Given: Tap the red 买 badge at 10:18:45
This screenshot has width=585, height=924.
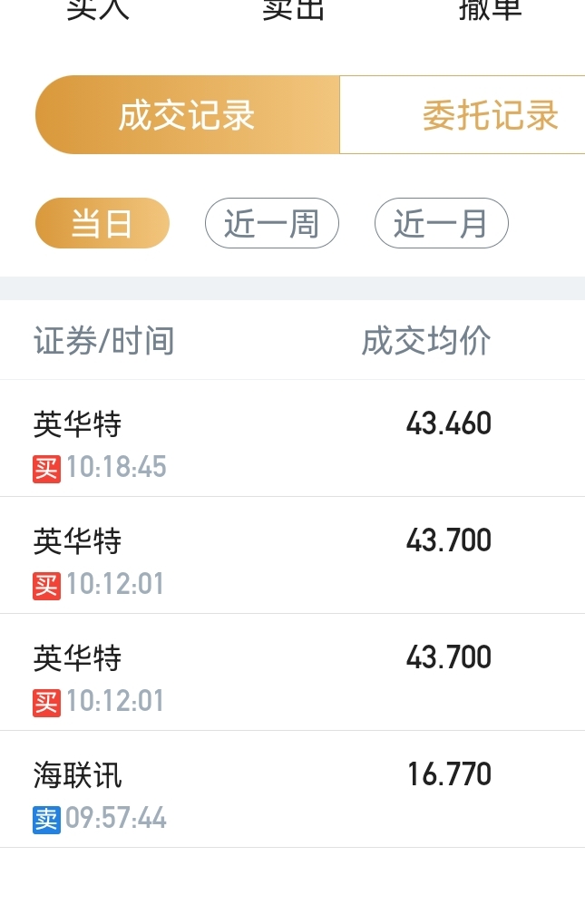Looking at the screenshot, I should 46,469.
